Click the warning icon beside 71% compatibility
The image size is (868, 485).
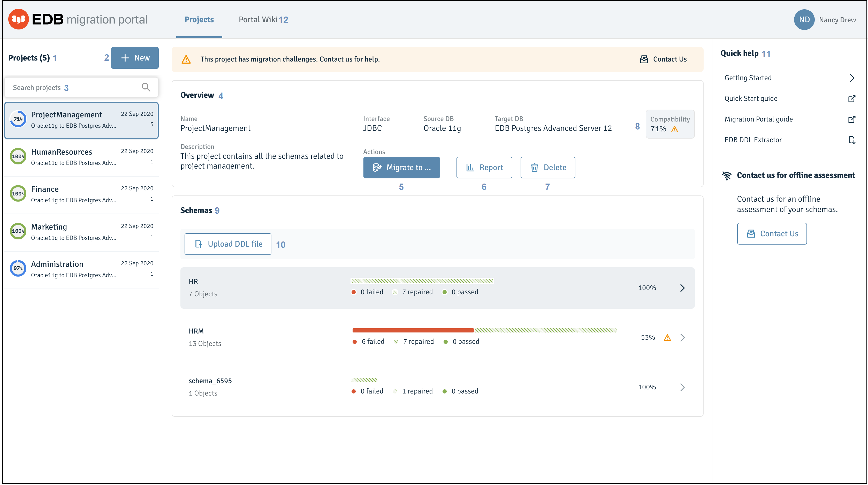tap(675, 129)
